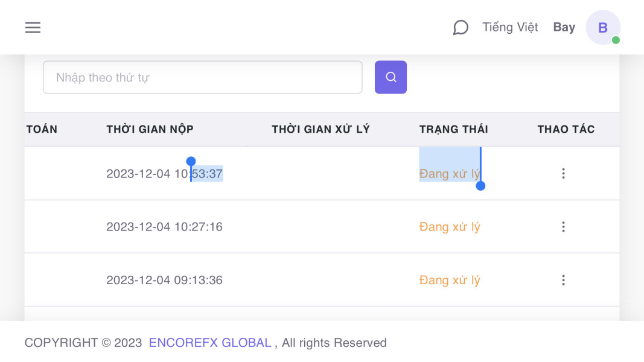Open the hamburger navigation menu
The height and width of the screenshot is (362, 644).
(x=33, y=28)
